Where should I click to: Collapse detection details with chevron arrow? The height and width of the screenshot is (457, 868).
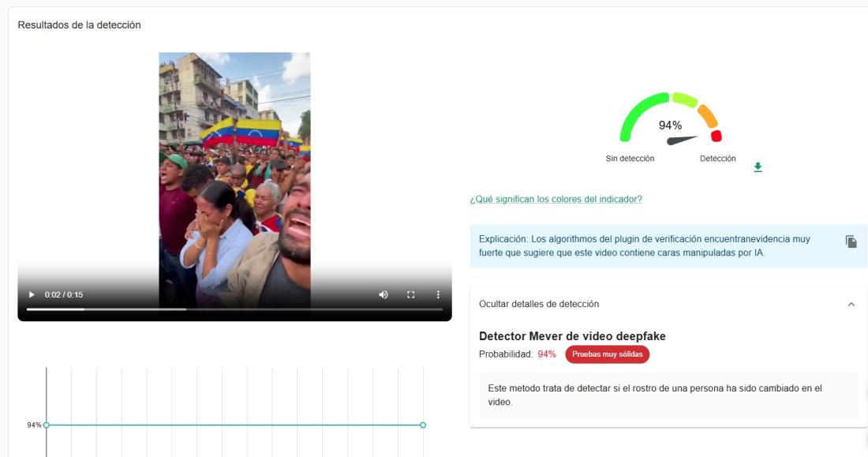[851, 304]
